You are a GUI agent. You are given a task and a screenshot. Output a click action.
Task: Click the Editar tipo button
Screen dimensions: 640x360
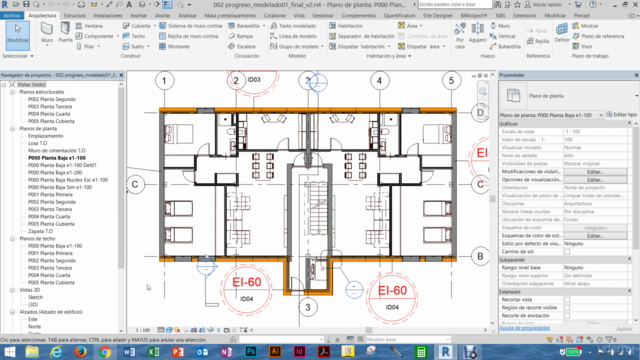[x=621, y=115]
